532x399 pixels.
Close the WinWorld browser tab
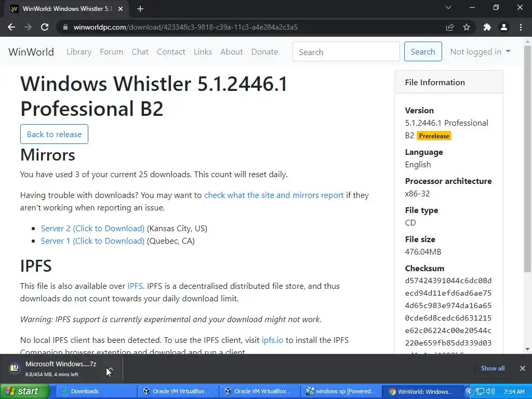(x=121, y=9)
